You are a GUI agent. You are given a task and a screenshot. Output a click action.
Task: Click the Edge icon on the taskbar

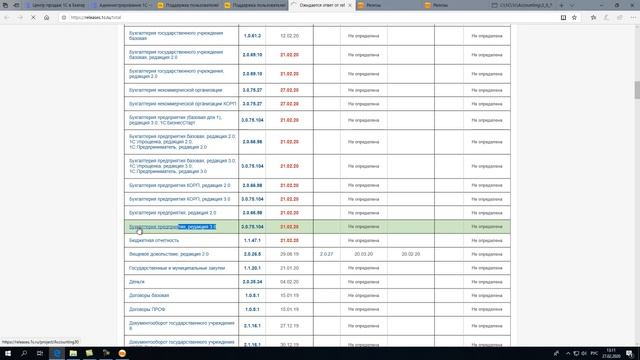pos(57,353)
